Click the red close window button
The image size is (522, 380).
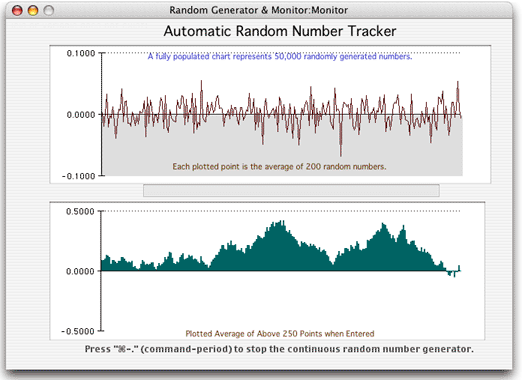coord(17,10)
